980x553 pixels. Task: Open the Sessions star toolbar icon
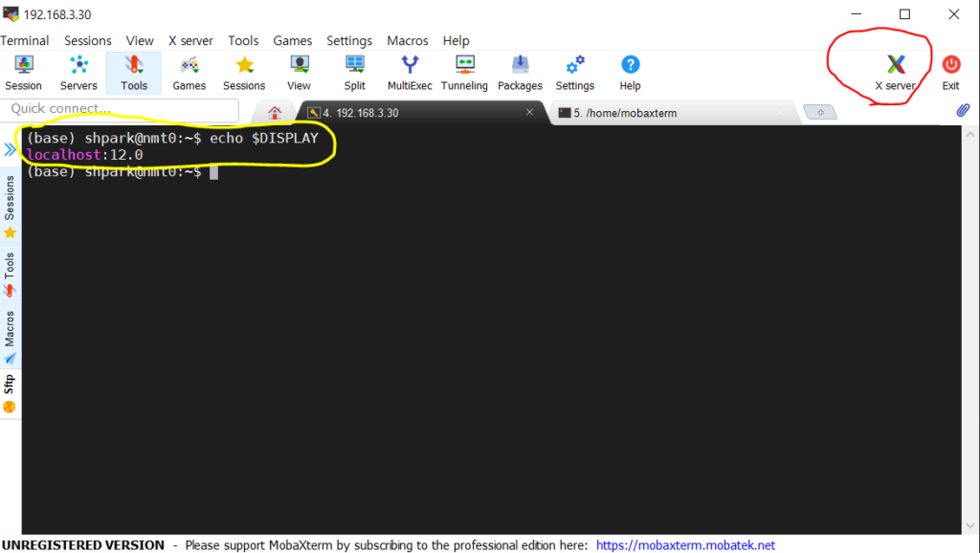[x=244, y=73]
